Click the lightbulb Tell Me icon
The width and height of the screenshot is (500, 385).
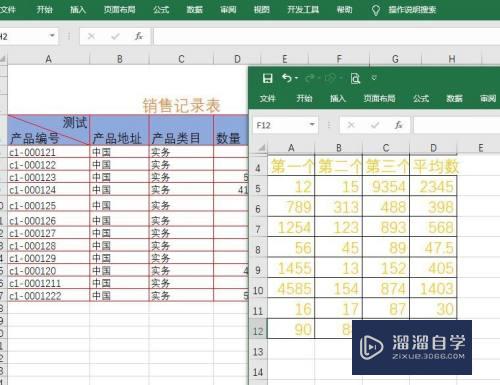coord(376,10)
